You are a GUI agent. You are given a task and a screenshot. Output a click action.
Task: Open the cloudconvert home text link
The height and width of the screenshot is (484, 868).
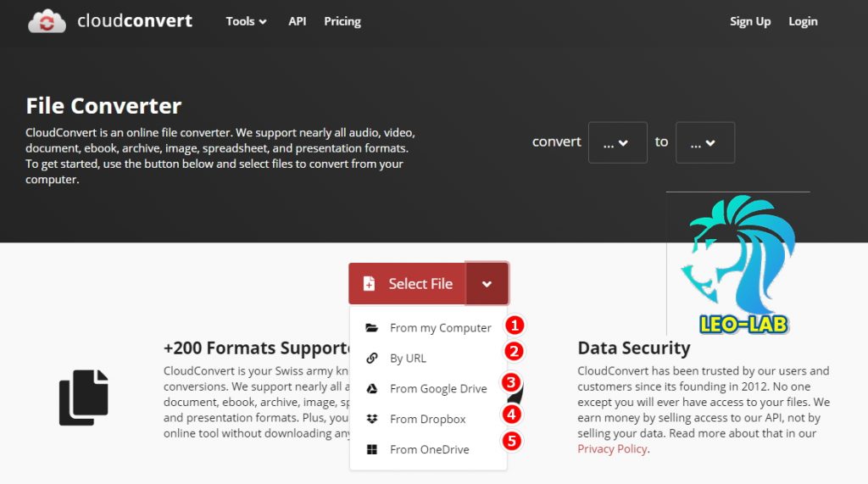(x=135, y=21)
